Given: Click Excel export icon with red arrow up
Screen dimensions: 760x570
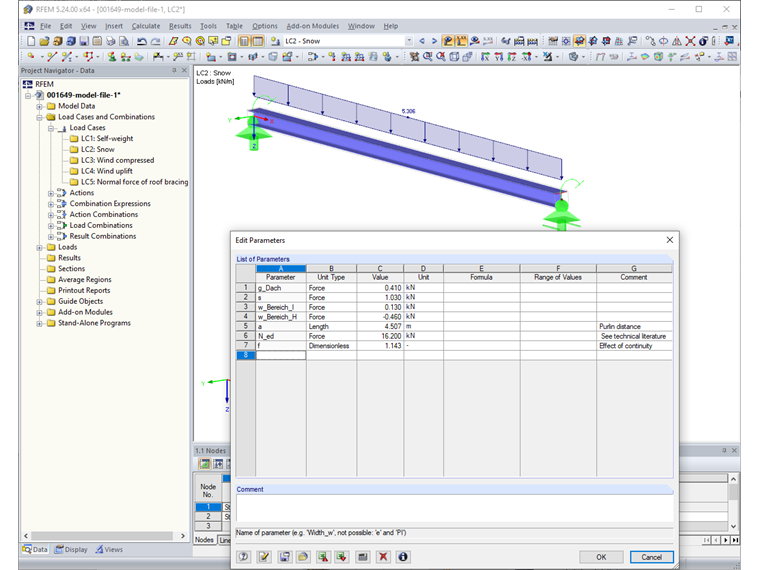Looking at the screenshot, I should (323, 556).
